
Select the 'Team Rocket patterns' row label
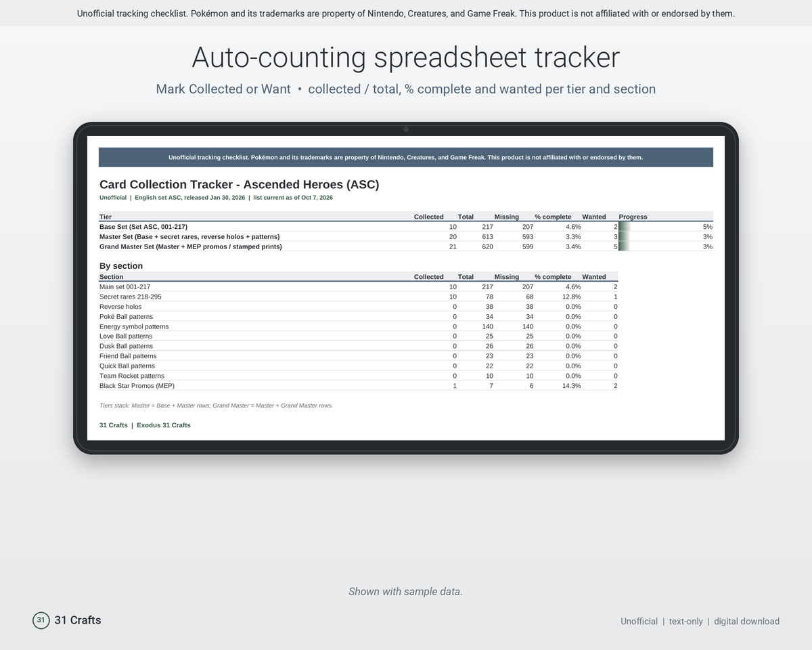click(x=132, y=376)
